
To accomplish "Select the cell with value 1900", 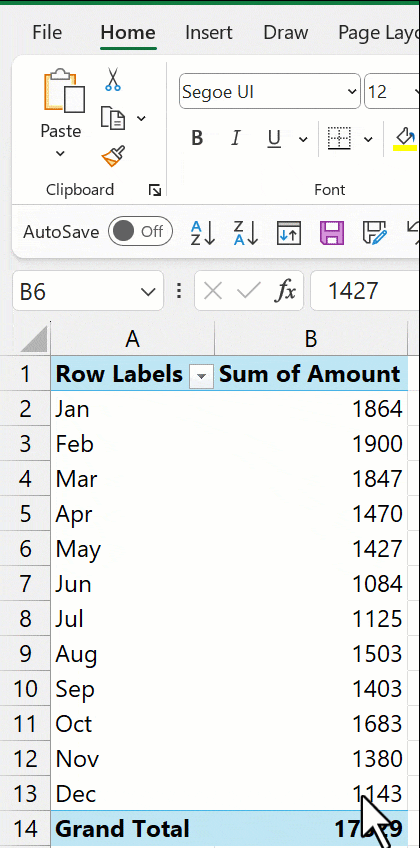I will click(311, 444).
